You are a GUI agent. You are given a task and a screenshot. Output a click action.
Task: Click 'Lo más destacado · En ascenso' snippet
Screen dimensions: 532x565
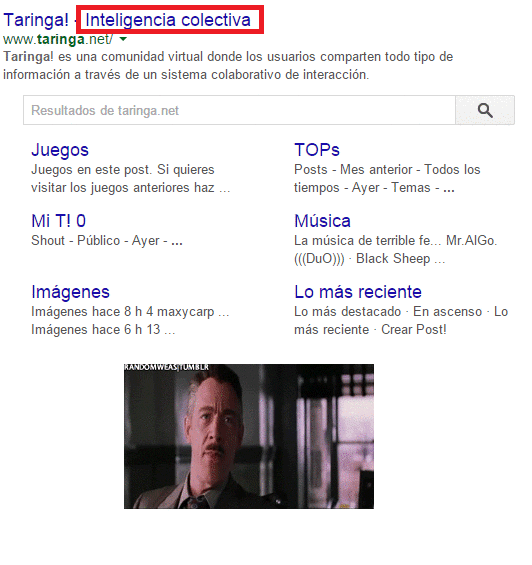[x=401, y=320]
